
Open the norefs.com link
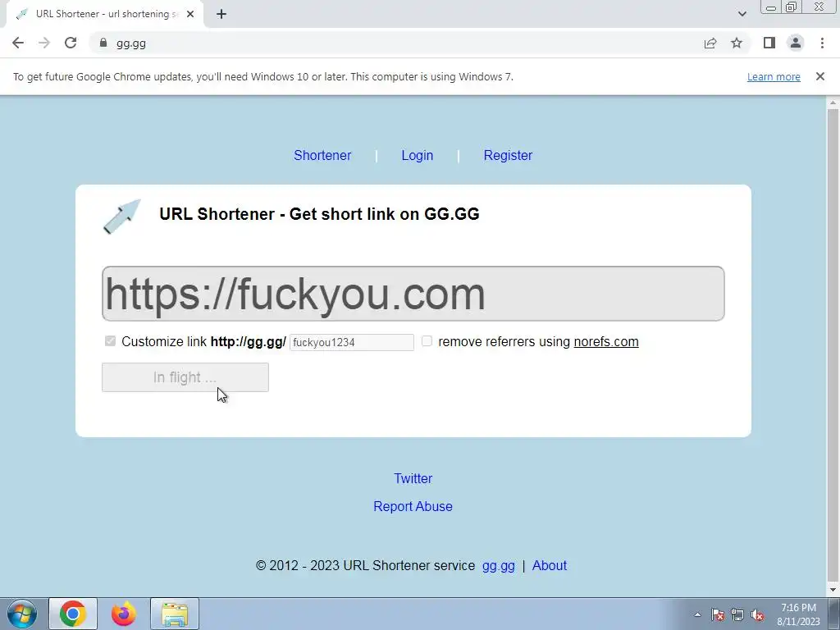606,342
